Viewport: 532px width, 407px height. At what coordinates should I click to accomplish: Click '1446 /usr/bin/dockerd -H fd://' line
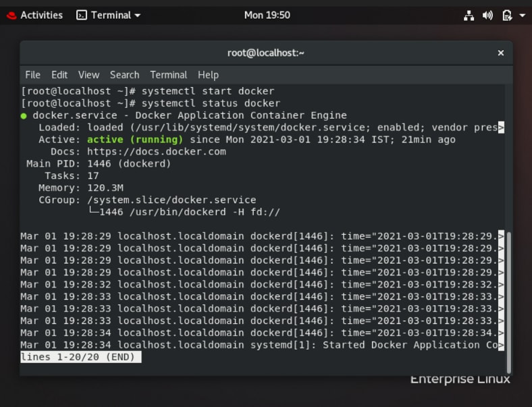pyautogui.click(x=184, y=213)
